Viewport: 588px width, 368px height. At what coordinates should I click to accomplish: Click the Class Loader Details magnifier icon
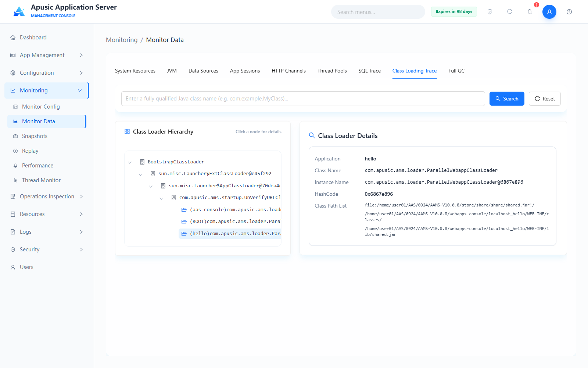[x=312, y=135]
